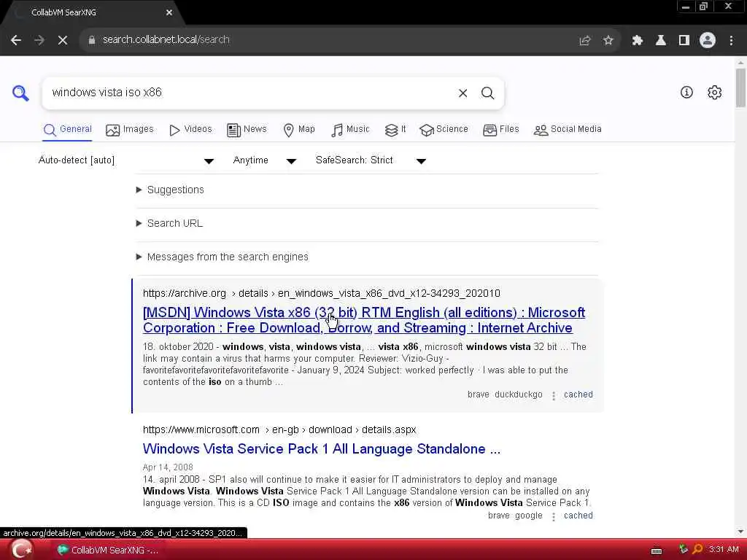This screenshot has width=747, height=560.
Task: Click 'google' engine label on Microsoft result
Action: click(x=528, y=516)
